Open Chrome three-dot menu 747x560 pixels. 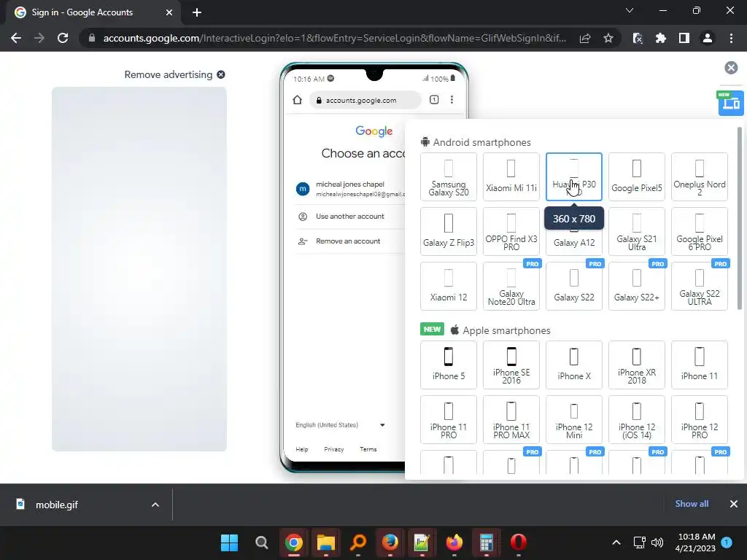coord(731,38)
